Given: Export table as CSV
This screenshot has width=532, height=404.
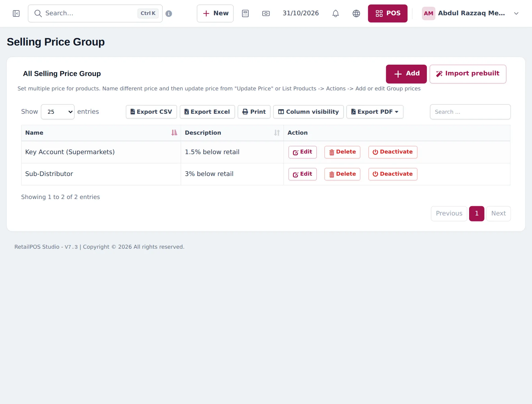Looking at the screenshot, I should coord(151,112).
